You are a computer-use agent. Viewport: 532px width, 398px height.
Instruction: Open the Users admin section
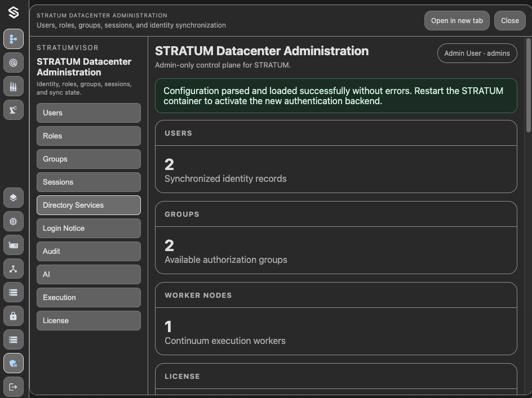88,113
